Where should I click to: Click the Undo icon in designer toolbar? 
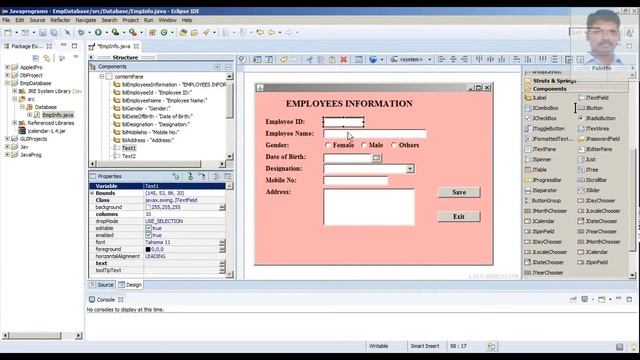tap(283, 60)
